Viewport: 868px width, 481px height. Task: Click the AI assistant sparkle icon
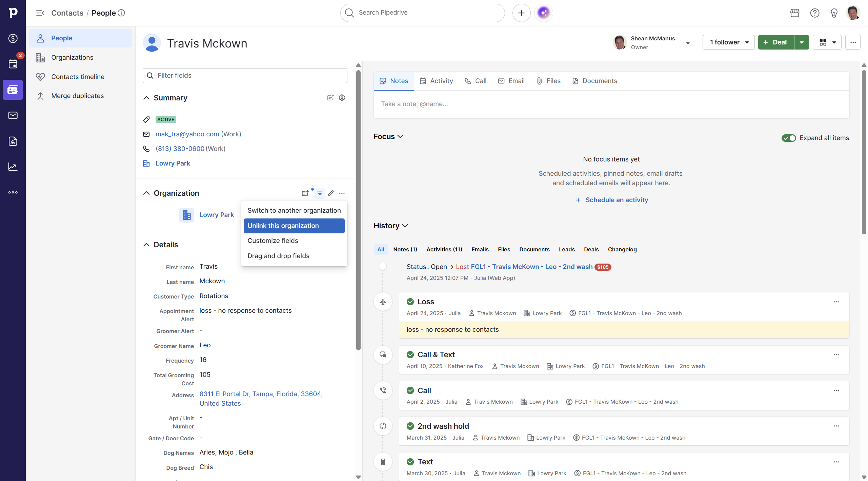[x=543, y=13]
